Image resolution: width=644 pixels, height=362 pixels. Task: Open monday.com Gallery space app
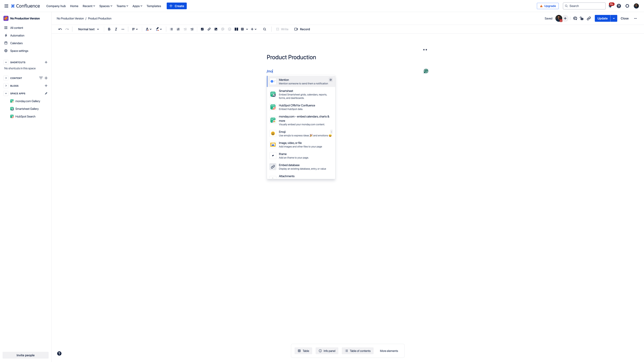coord(27,101)
